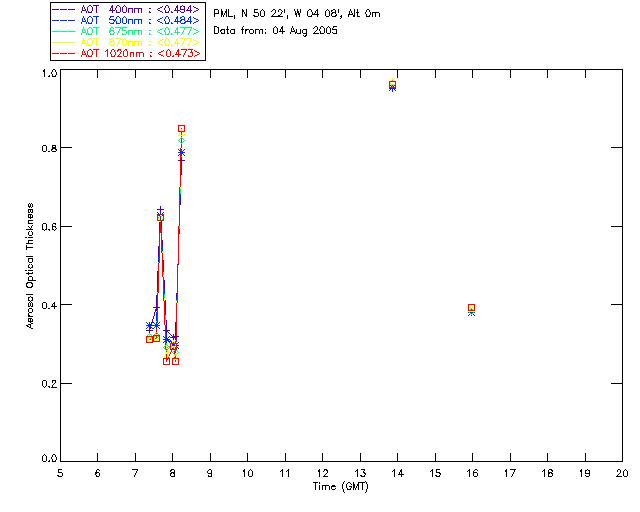Click the 'Aerosol Optical Thickness' axis label

[30, 266]
